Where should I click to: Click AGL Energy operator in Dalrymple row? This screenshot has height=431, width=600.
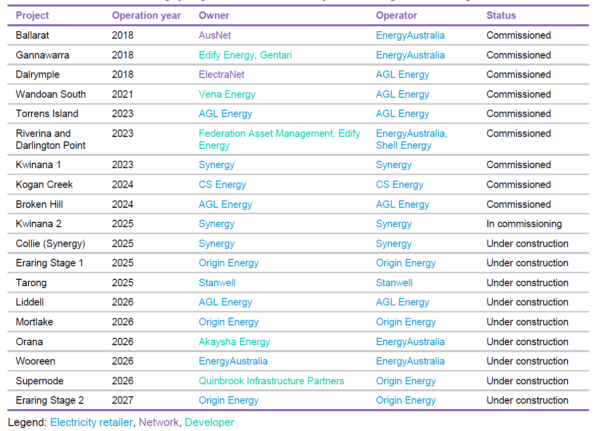403,74
